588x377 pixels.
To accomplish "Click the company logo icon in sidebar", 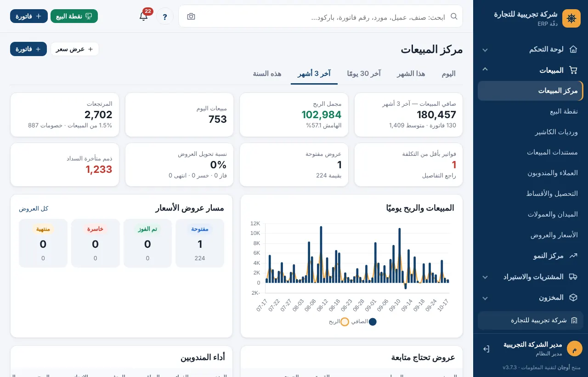I will (571, 18).
